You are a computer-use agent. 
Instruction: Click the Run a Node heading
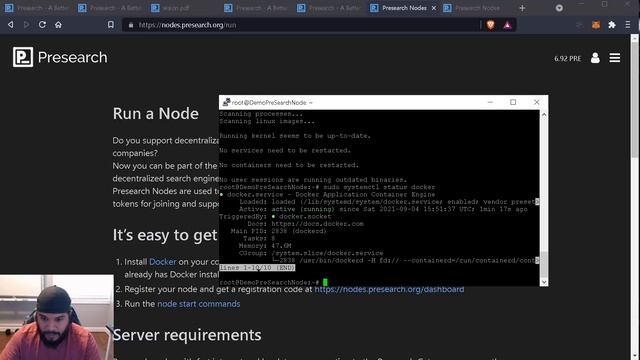click(156, 113)
